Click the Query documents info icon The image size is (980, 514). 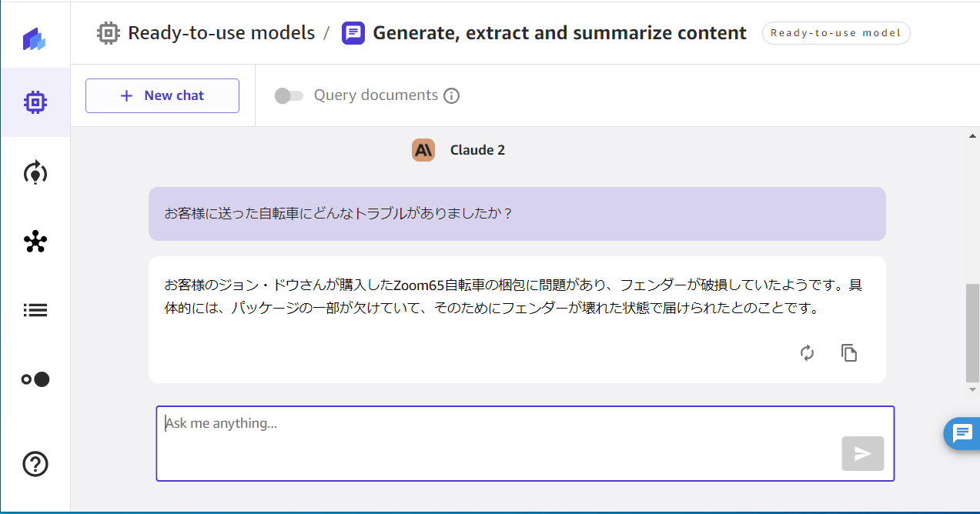point(452,96)
